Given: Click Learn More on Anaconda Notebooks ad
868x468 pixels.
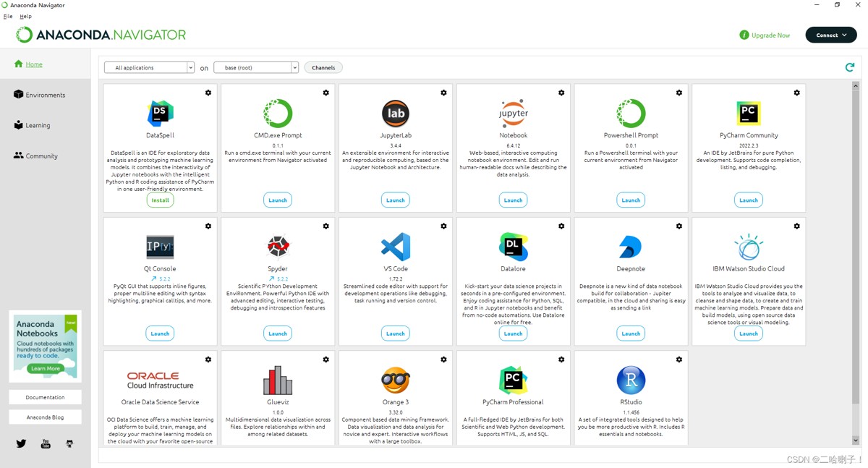Looking at the screenshot, I should coord(45,368).
